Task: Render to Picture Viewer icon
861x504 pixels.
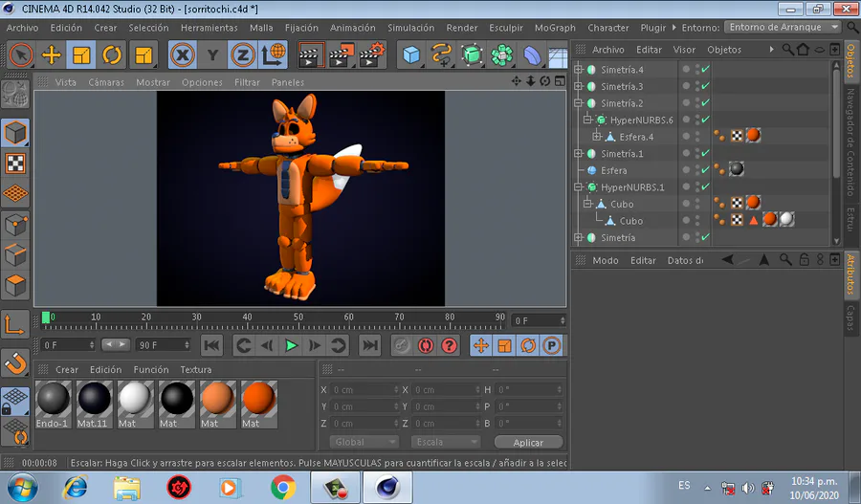Action: [x=342, y=55]
